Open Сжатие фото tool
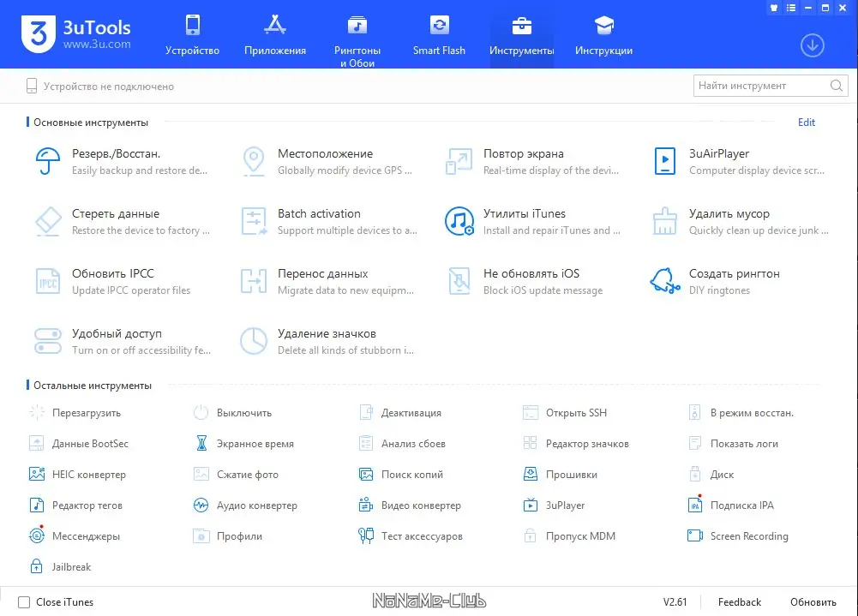Image resolution: width=858 pixels, height=616 pixels. coord(237,474)
